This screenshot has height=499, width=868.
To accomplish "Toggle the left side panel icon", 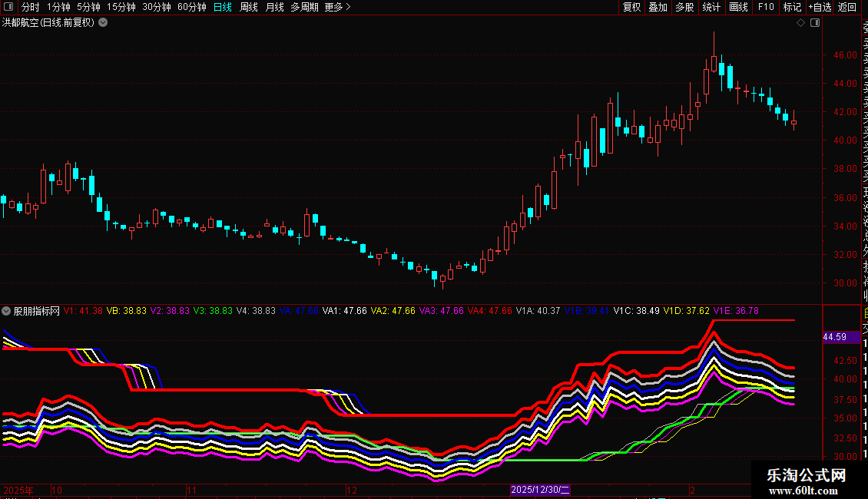I will pyautogui.click(x=8, y=7).
